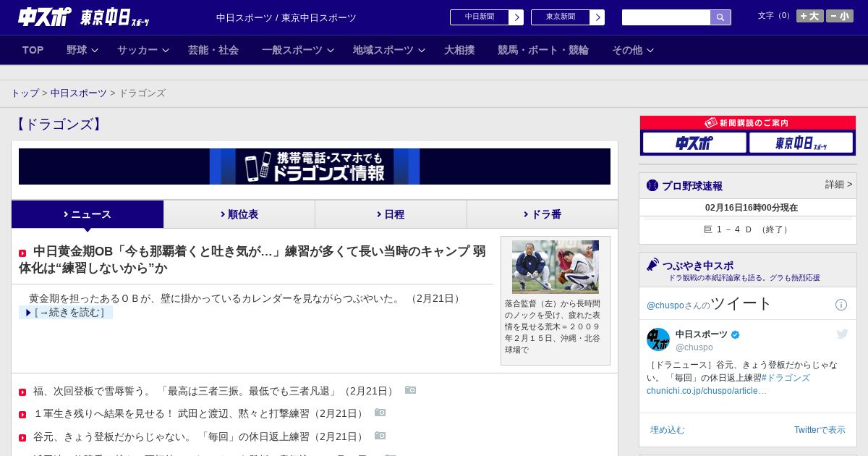
Task: Click the search magnifier button
Action: pyautogui.click(x=720, y=17)
